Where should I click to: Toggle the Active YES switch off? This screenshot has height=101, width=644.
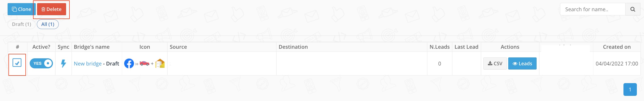pyautogui.click(x=41, y=63)
